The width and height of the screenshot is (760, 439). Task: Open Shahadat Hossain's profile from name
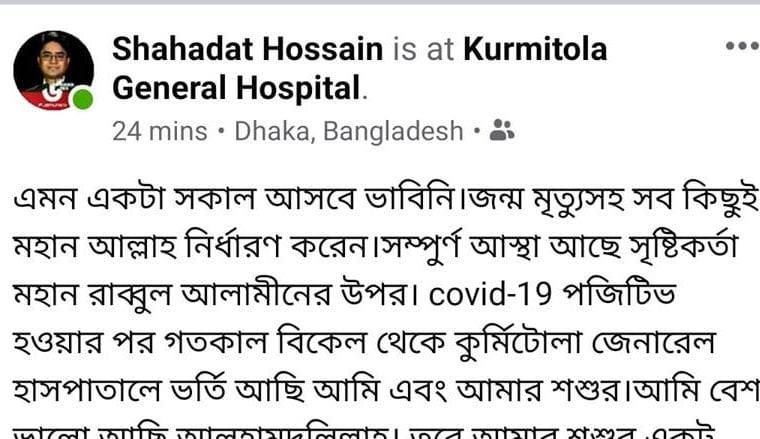click(x=248, y=49)
